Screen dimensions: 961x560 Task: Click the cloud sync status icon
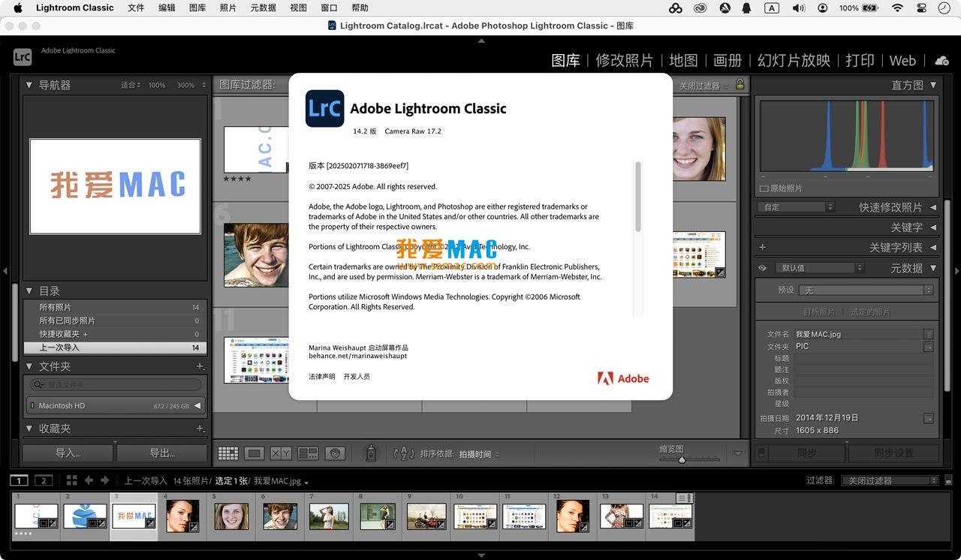pos(941,60)
